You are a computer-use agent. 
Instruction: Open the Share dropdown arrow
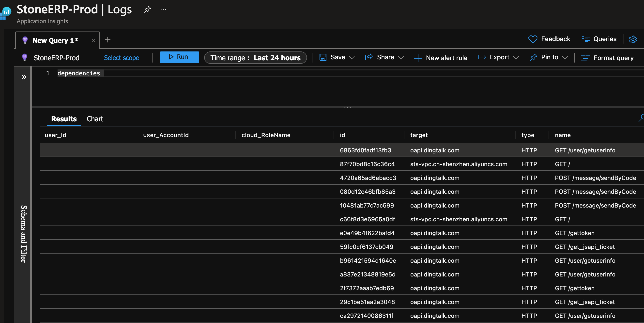click(401, 58)
